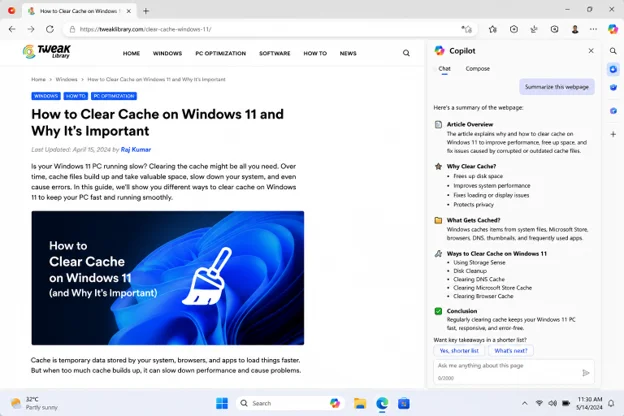Click the blue WINDOWS category tag
This screenshot has height=416, width=624.
[x=46, y=96]
